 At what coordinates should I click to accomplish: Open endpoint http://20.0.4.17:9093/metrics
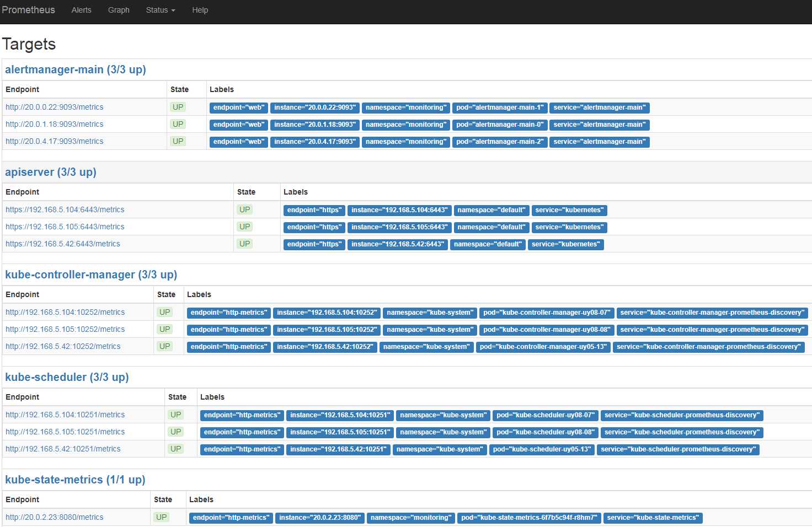(55, 141)
